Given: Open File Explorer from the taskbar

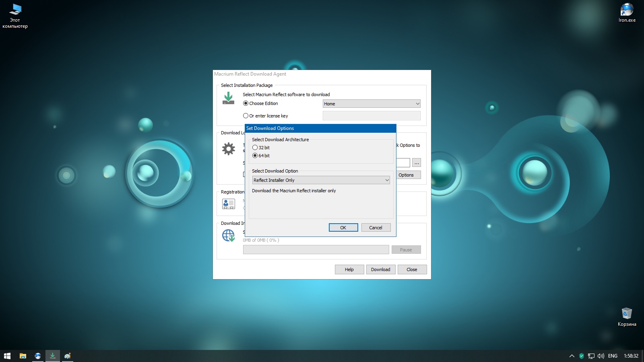Looking at the screenshot, I should [x=23, y=356].
